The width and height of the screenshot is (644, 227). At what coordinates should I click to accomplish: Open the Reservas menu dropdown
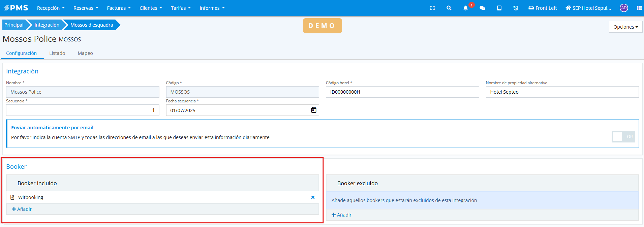coord(86,8)
